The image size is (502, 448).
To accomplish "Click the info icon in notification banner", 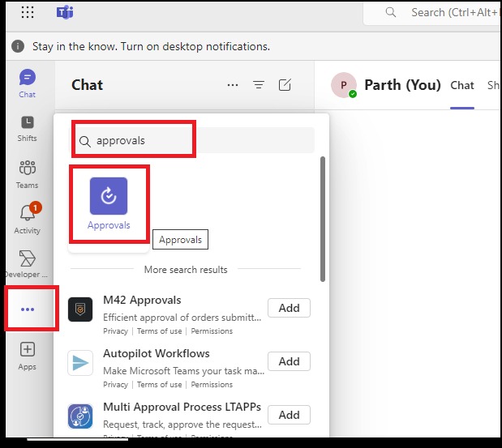I will [18, 46].
